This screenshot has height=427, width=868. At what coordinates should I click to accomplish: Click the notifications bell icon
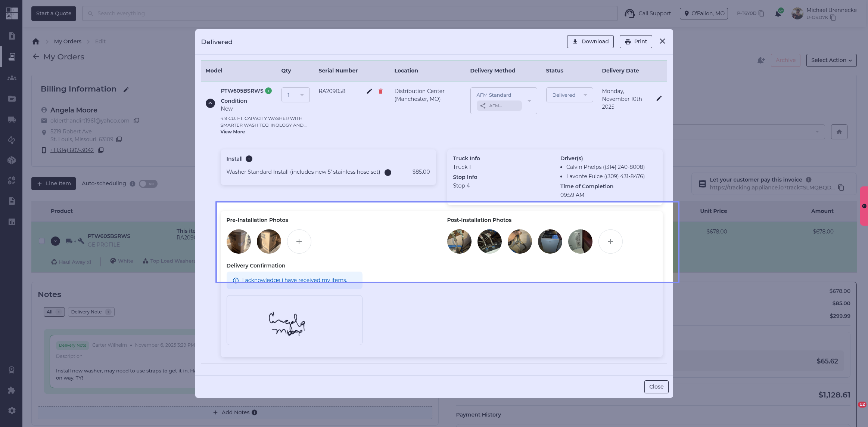coord(778,14)
